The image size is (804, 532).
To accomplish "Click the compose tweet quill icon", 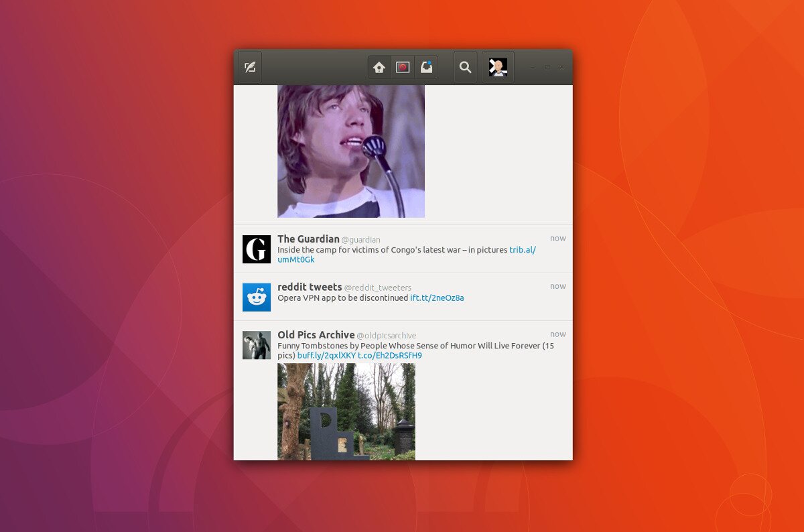I will (250, 67).
